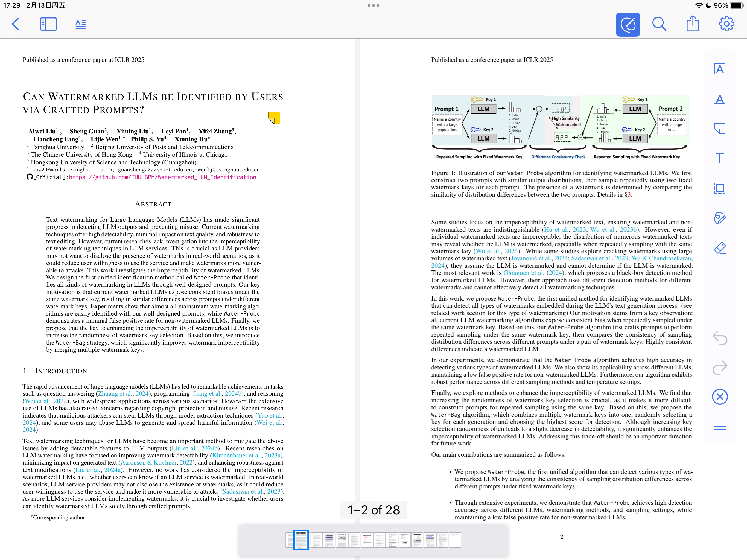This screenshot has height=560, width=747.
Task: Close annotation toolbar with X button
Action: 720,396
